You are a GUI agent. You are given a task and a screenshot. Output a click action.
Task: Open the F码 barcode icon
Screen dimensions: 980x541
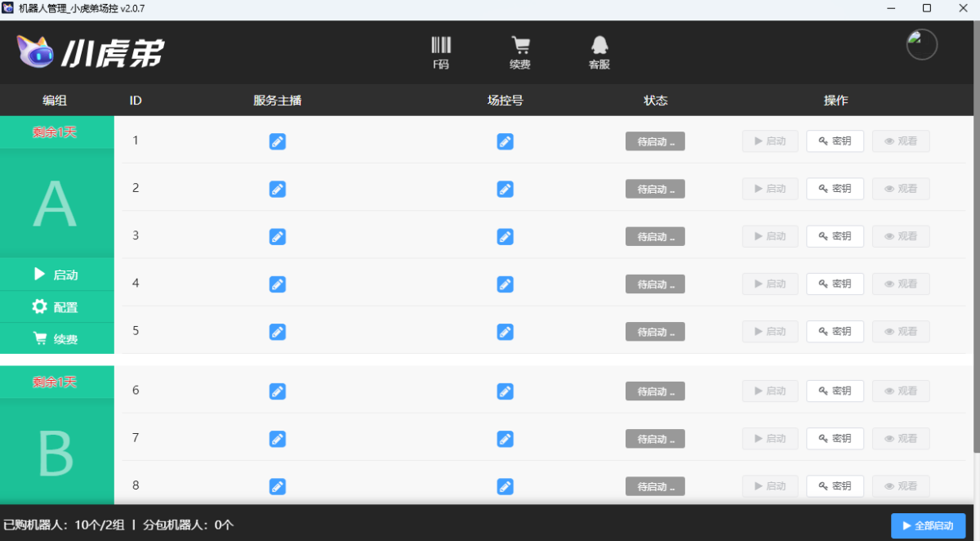441,51
